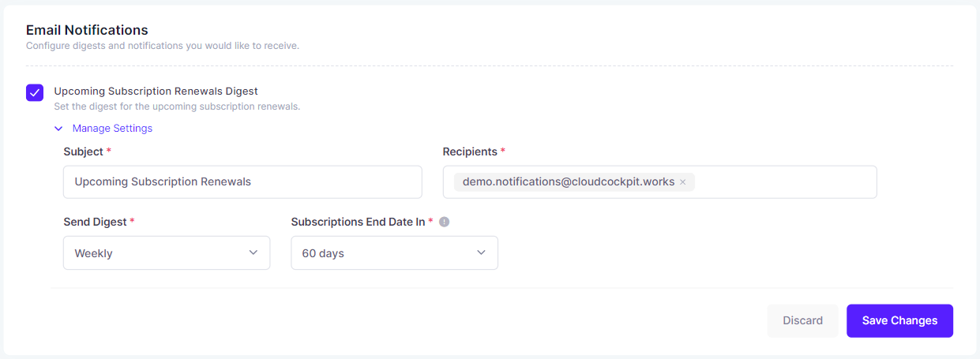Viewport: 980px width, 359px height.
Task: Focus the Subject input field
Action: pos(242,181)
